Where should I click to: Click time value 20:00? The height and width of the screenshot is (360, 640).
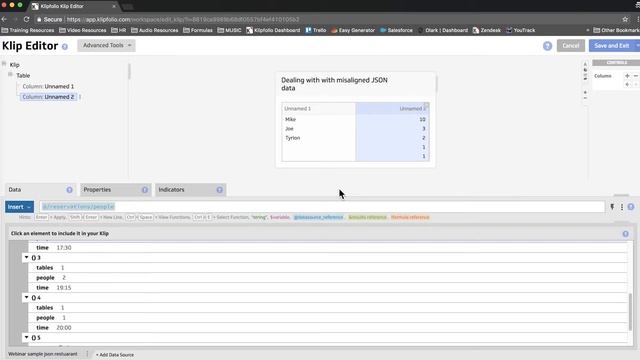click(64, 328)
